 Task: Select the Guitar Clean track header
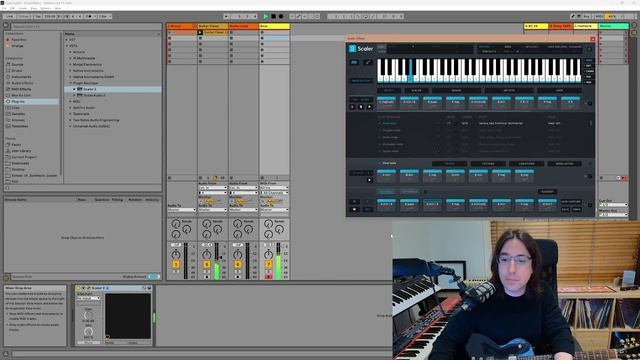[x=213, y=26]
